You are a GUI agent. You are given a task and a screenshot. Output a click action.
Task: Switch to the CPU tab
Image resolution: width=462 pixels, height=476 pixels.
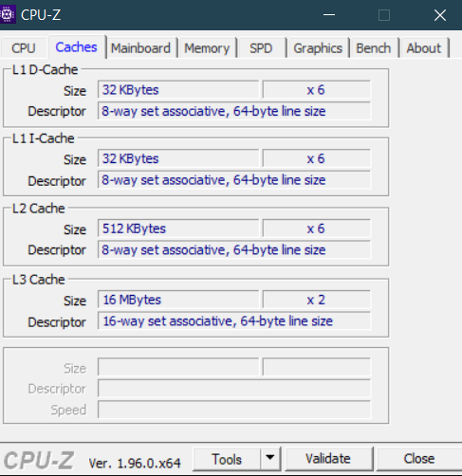coord(24,48)
